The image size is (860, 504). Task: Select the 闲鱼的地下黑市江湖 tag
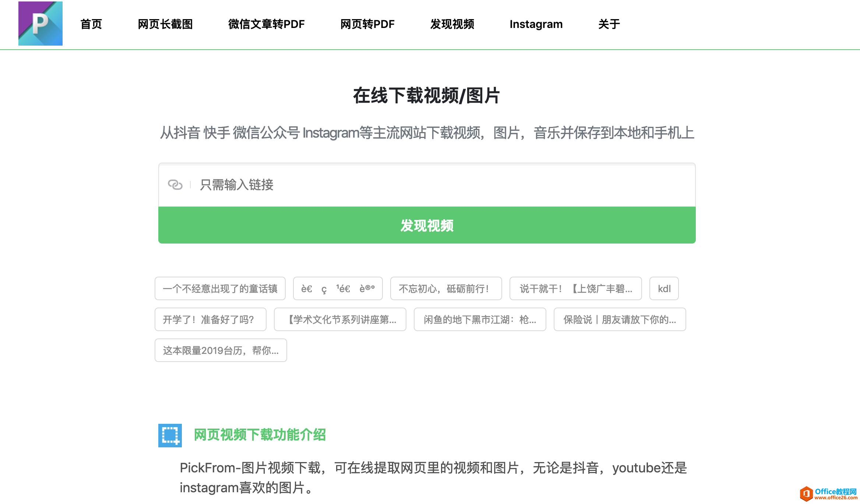click(479, 319)
